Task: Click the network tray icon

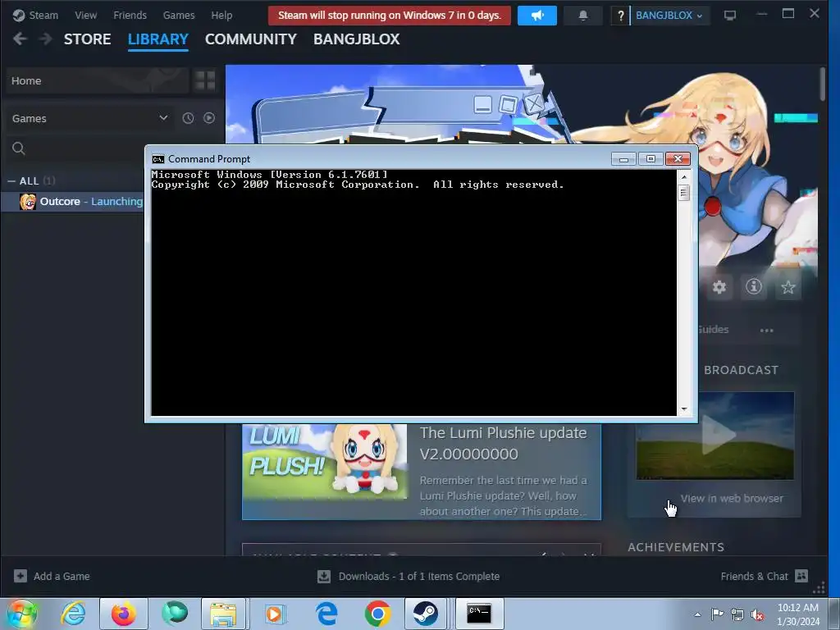Action: (737, 614)
